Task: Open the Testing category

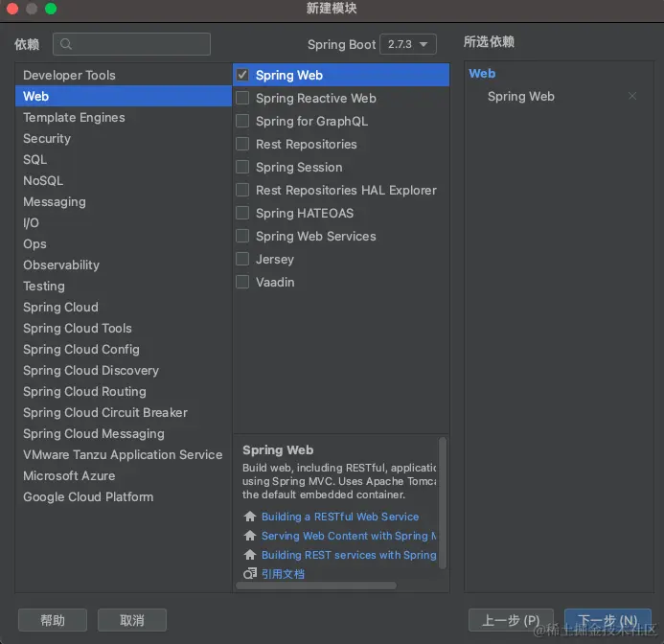Action: tap(124, 286)
